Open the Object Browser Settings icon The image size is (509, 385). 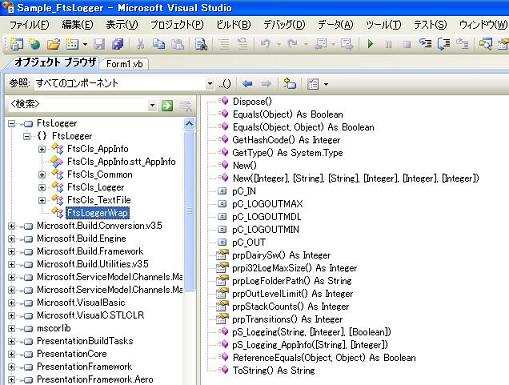tap(313, 84)
